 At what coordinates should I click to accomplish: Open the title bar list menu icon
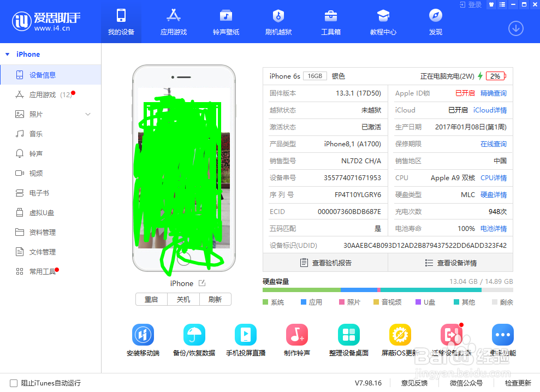(x=502, y=4)
